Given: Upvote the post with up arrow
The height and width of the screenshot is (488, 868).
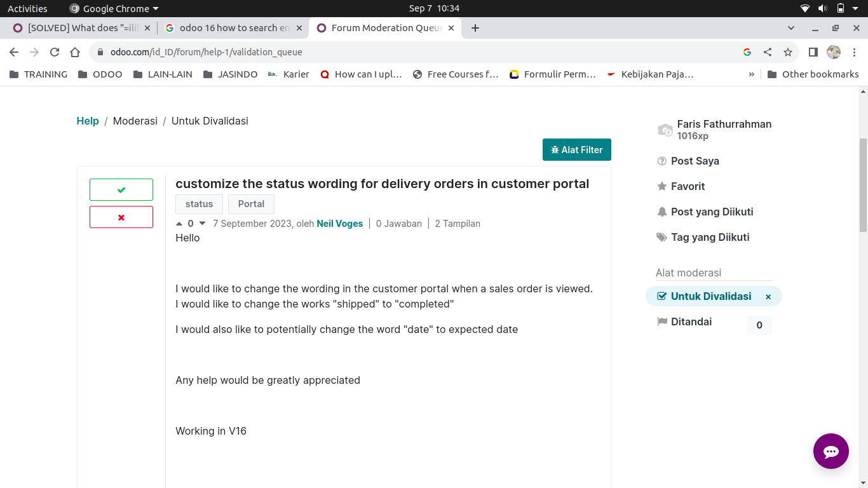Looking at the screenshot, I should 179,224.
